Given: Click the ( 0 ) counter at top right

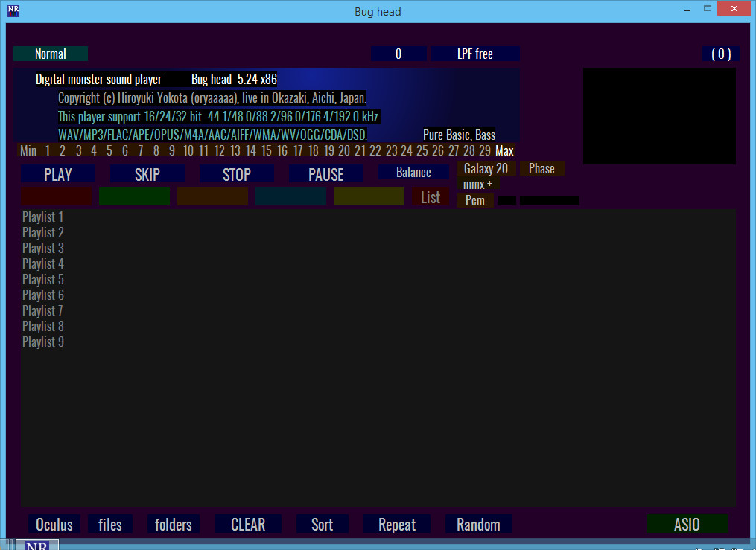Looking at the screenshot, I should [721, 54].
